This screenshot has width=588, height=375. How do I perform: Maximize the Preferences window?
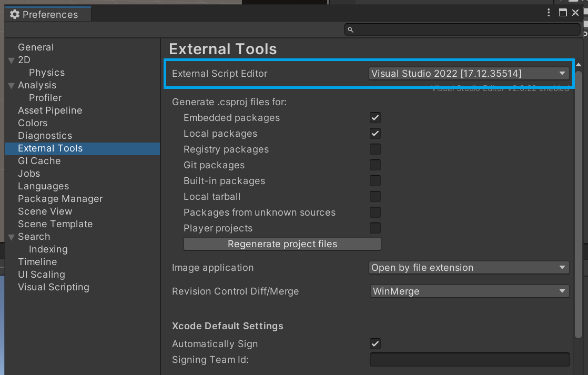563,13
